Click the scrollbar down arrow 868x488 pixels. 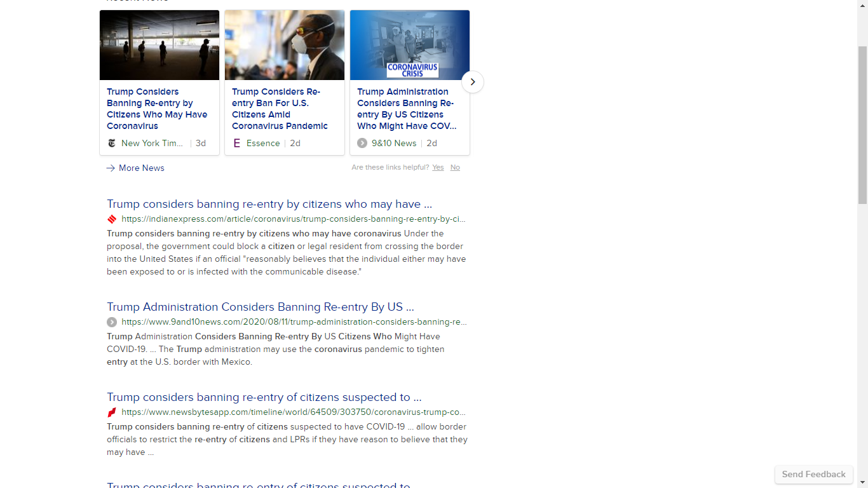[862, 482]
